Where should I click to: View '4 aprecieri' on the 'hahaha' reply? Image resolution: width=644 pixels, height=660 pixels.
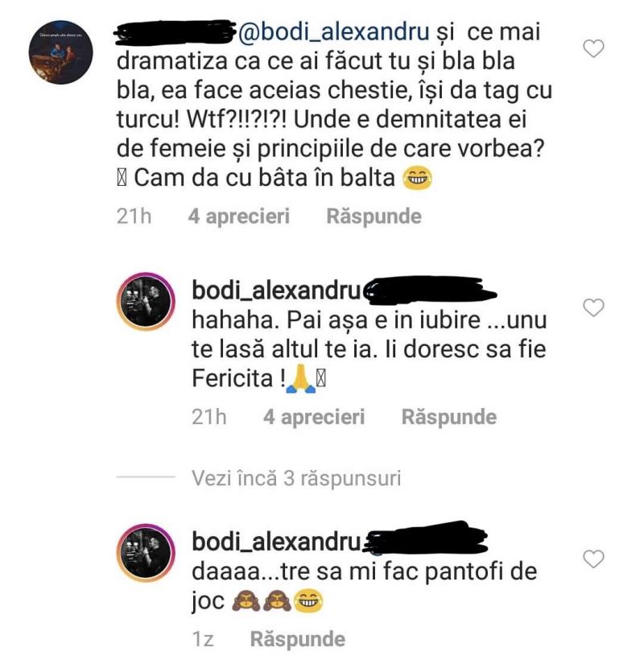click(x=314, y=417)
